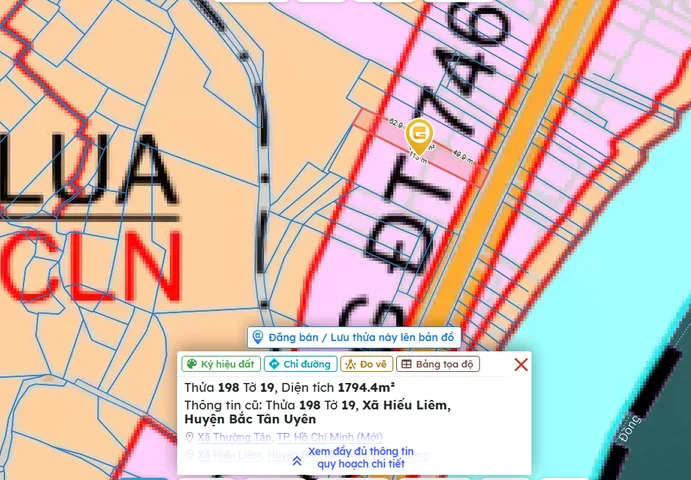This screenshot has height=480, width=691.
Task: Click the palette icon in Ký hiệu đất
Action: [192, 364]
